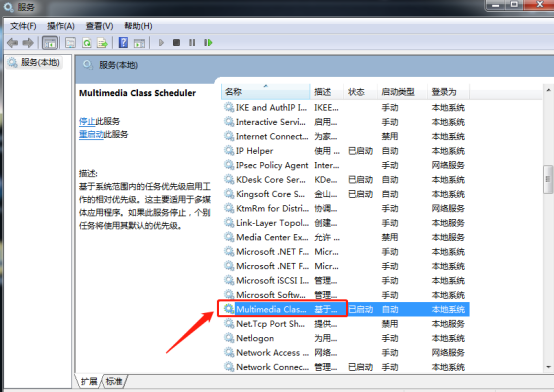
Task: Click the Forward arrow toolbar icon
Action: 28,43
